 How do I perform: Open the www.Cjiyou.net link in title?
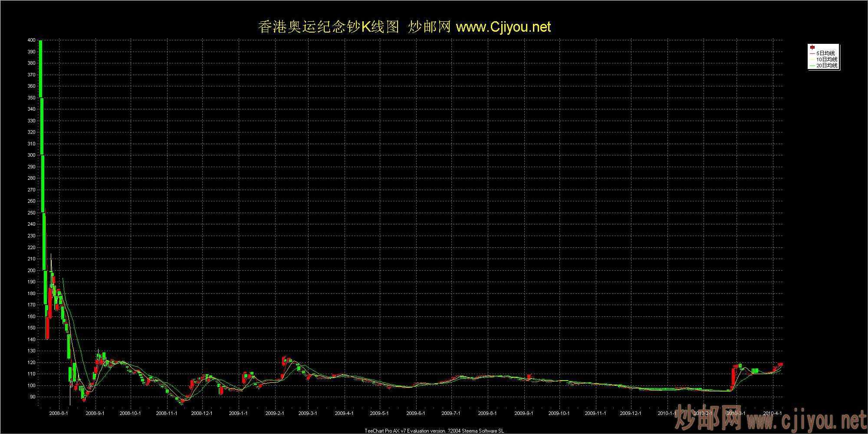(x=503, y=27)
